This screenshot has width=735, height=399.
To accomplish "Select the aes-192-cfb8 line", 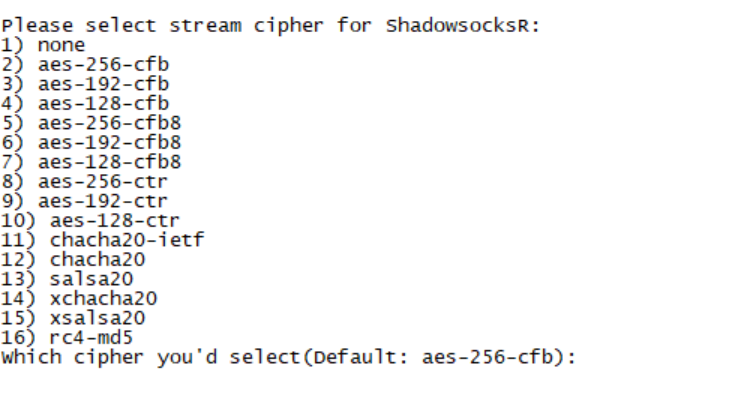I will pos(91,143).
